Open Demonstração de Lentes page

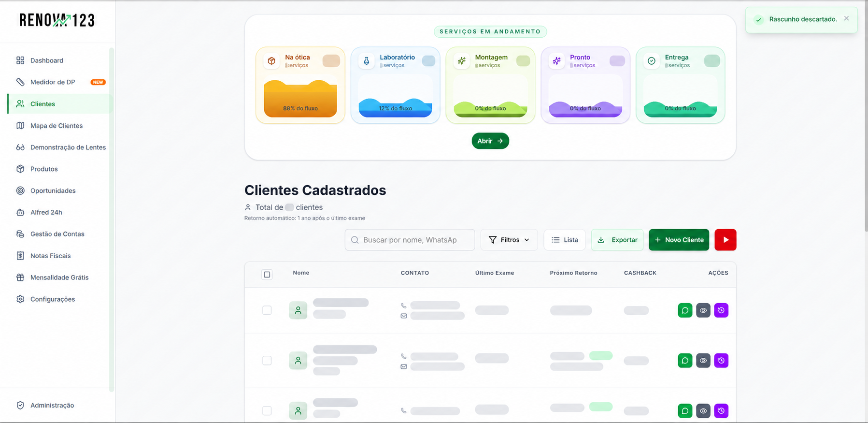point(60,147)
